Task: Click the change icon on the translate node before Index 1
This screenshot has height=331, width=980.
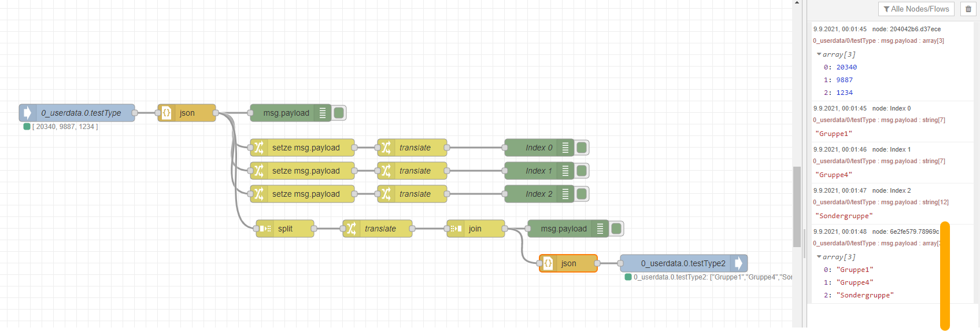Action: click(x=386, y=171)
